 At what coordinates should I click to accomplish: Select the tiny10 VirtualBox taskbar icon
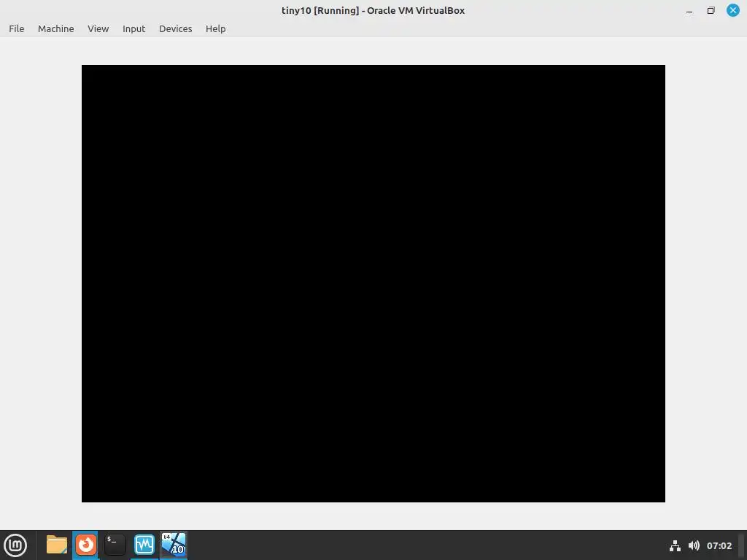174,545
